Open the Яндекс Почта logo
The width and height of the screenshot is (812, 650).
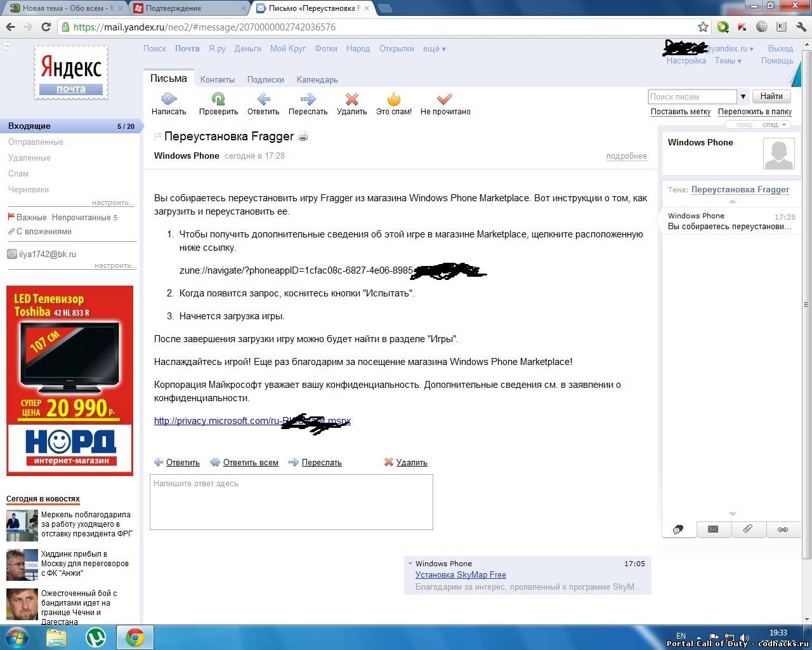point(71,72)
